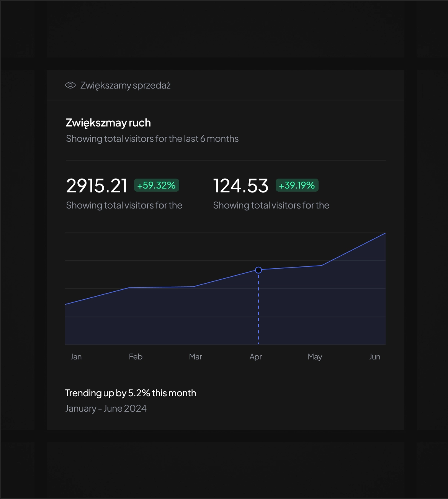Click the Jan axis label
Viewport: 448px width, 499px height.
[x=76, y=357]
